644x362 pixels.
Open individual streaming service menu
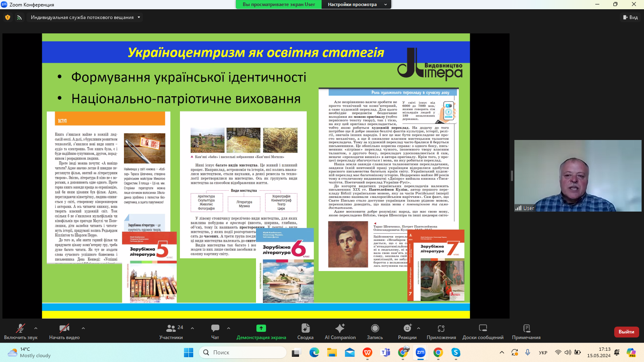pos(85,17)
